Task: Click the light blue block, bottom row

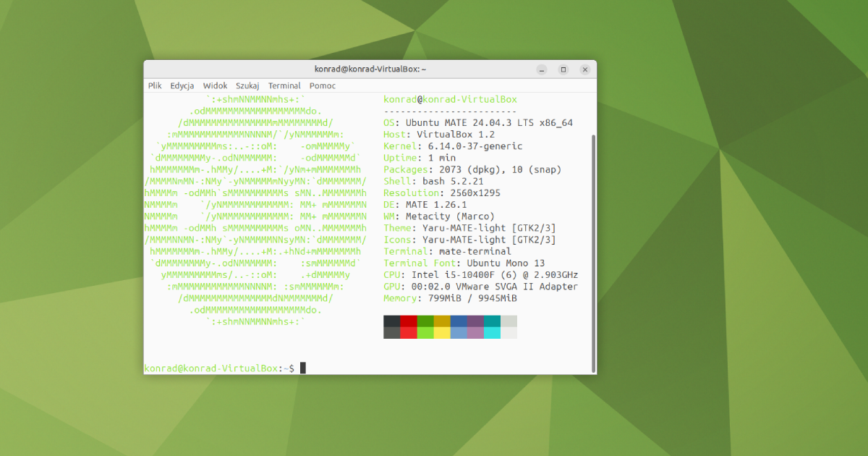Action: pyautogui.click(x=459, y=333)
